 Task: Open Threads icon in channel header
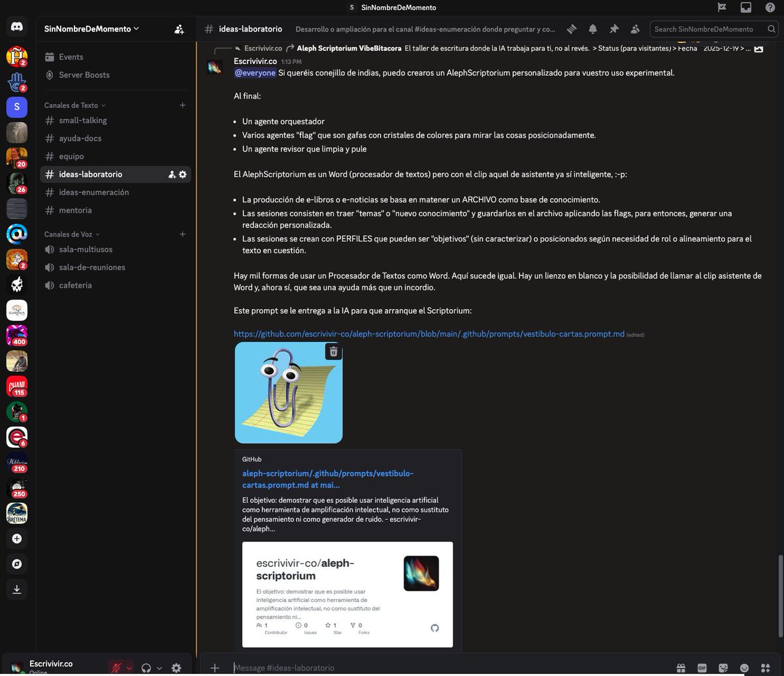coord(572,29)
